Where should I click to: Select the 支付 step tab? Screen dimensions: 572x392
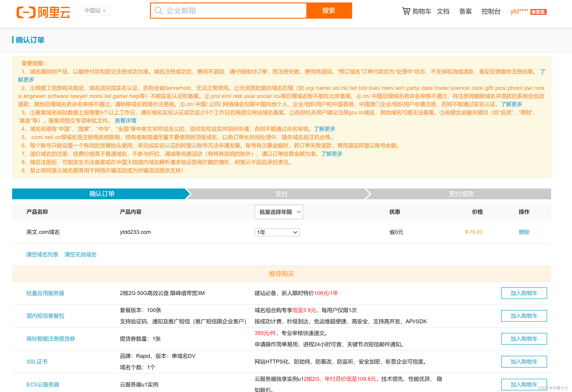(281, 194)
